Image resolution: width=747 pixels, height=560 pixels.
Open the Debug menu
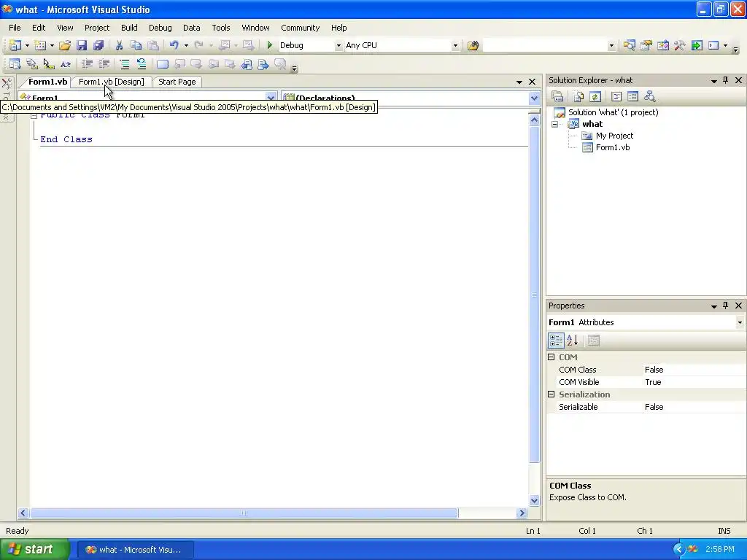tap(160, 28)
